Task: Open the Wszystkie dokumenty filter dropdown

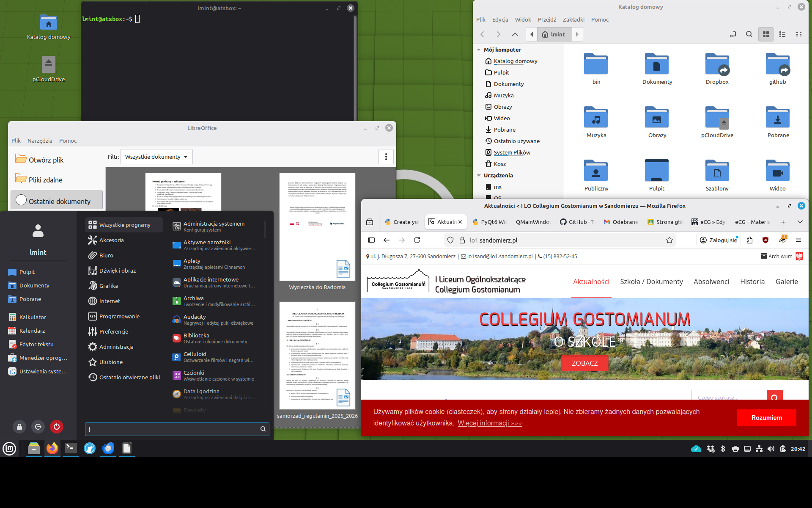Action: (156, 157)
